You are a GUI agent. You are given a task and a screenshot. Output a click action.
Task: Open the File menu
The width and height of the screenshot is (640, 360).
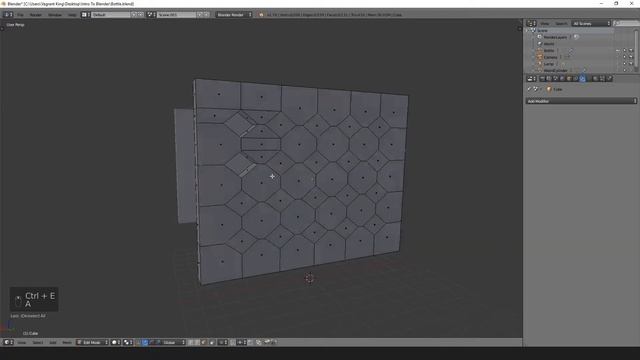click(x=20, y=15)
